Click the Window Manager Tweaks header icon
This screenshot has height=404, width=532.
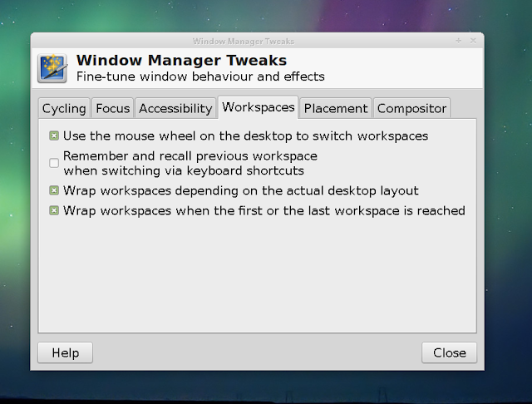pyautogui.click(x=52, y=68)
